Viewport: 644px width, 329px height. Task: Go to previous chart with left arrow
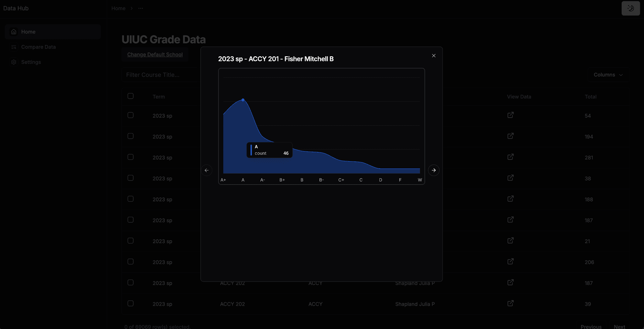(207, 170)
